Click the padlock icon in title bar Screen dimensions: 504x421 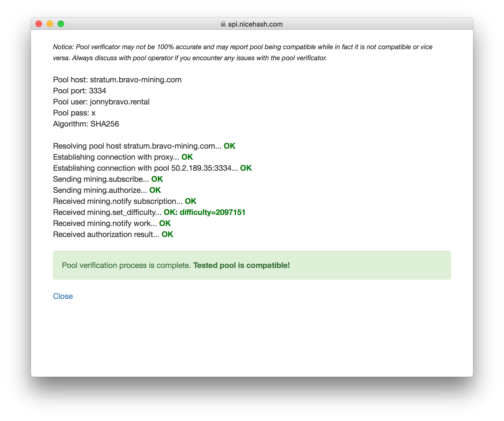(223, 24)
